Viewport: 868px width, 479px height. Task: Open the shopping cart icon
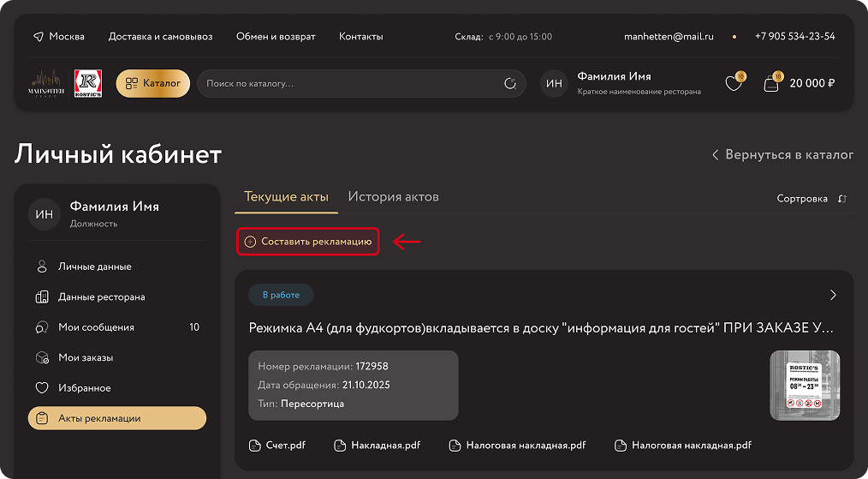coord(771,83)
